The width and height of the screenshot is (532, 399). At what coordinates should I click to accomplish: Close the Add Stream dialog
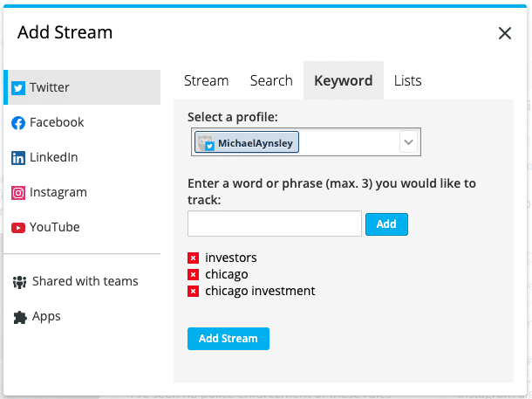[504, 33]
